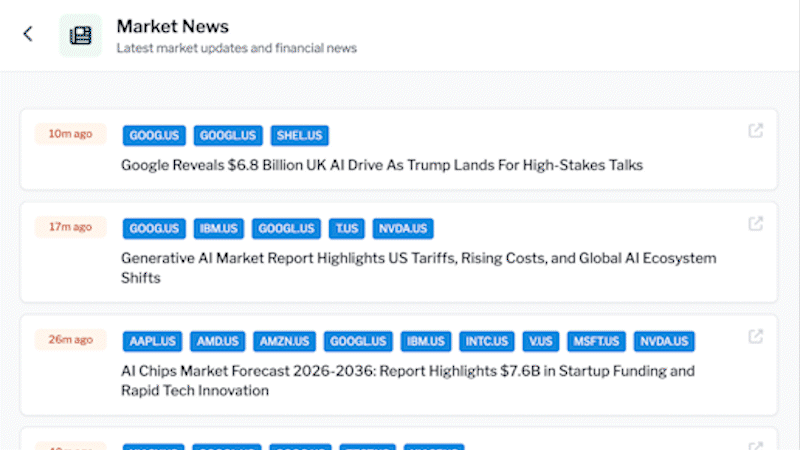Screen dimensions: 800x450
Task: Open headline Generative AI Market Report Highlights US Tariffs
Action: click(418, 268)
